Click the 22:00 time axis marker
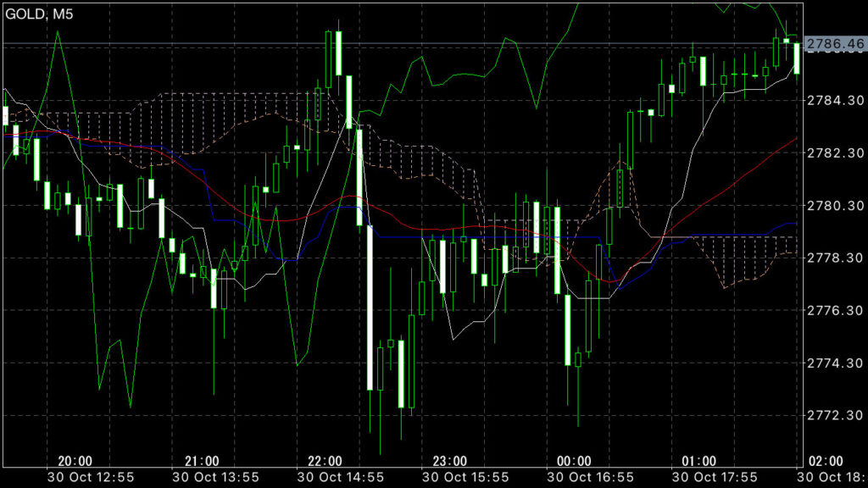 [325, 461]
